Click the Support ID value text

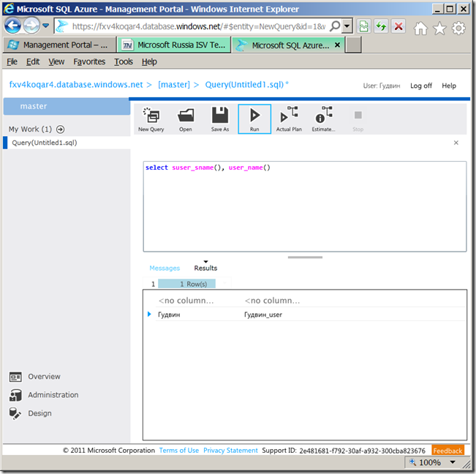click(362, 451)
